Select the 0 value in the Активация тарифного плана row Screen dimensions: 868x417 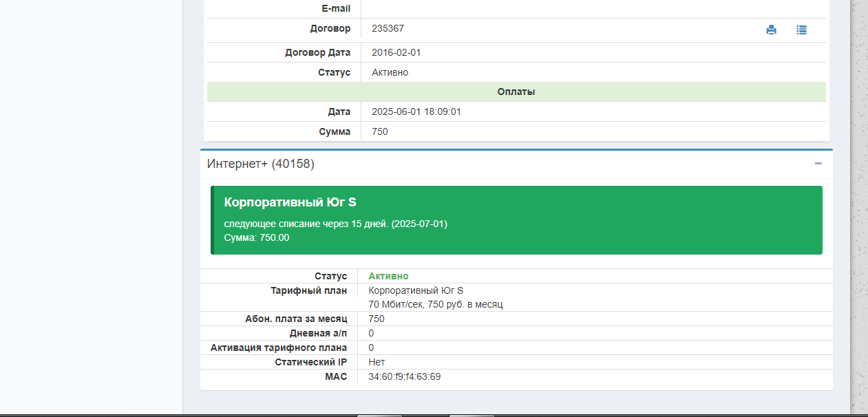[372, 347]
